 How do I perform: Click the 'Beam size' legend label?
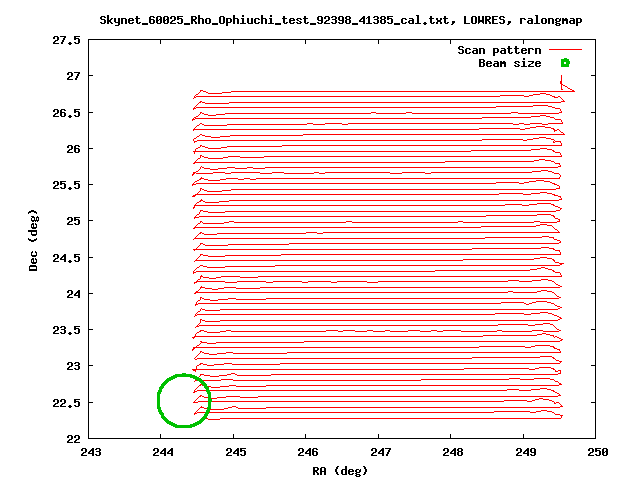tap(510, 63)
